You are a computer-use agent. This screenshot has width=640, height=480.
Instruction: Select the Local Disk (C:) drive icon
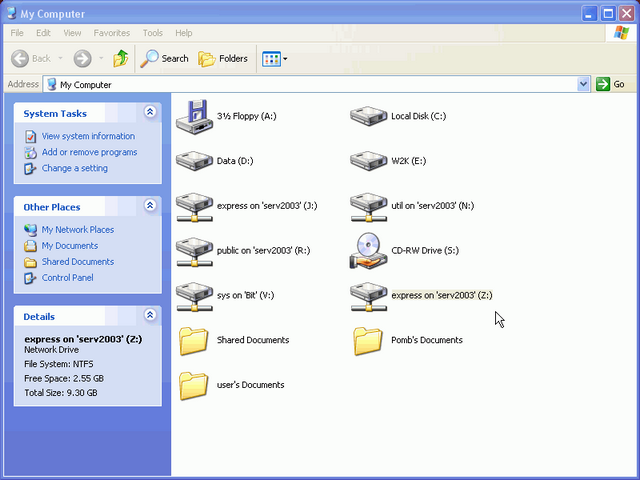point(367,116)
